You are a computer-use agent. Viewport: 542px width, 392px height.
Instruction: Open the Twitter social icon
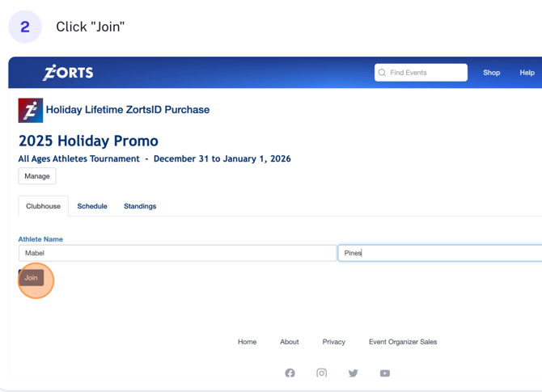tap(353, 373)
